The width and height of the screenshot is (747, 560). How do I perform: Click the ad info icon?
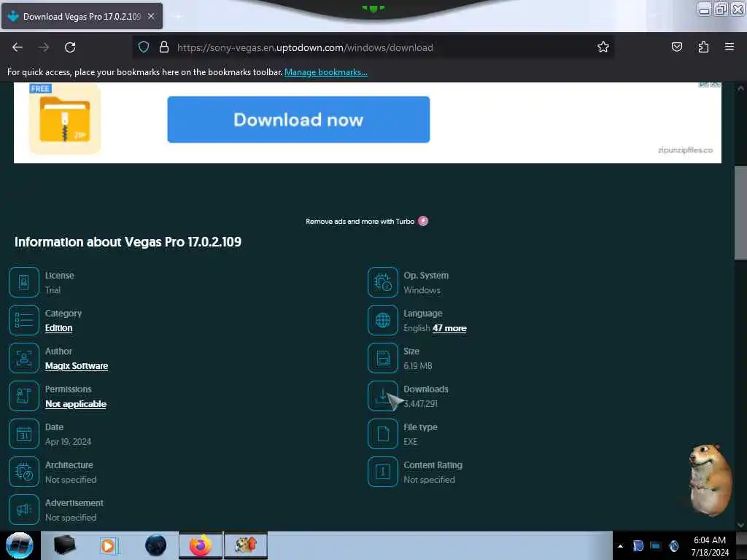(703, 85)
